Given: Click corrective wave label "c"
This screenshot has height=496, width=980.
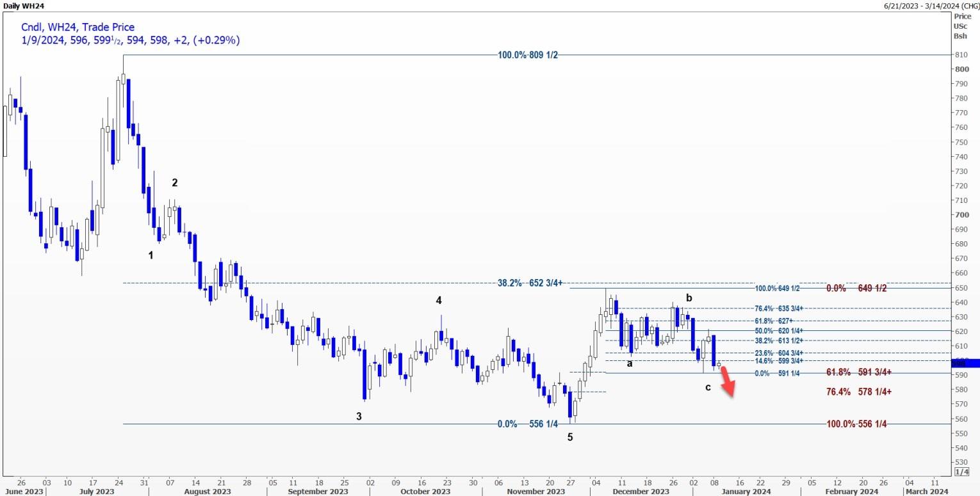Looking at the screenshot, I should pos(708,387).
